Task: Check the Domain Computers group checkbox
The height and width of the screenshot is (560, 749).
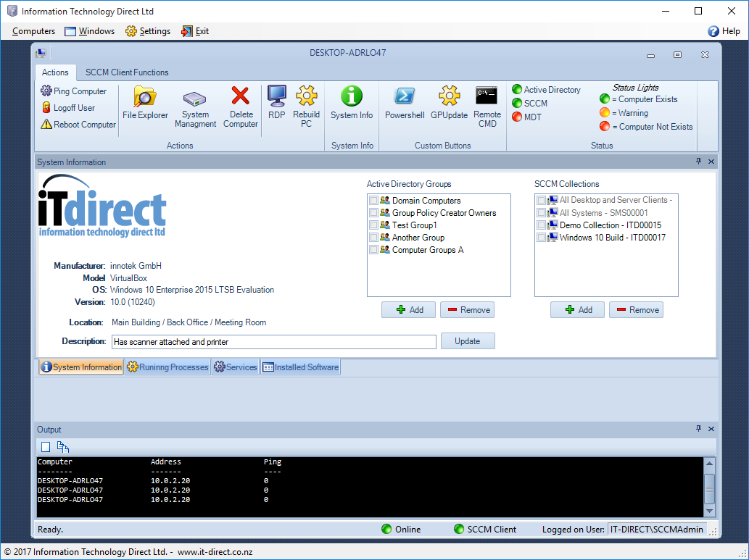Action: pyautogui.click(x=373, y=201)
